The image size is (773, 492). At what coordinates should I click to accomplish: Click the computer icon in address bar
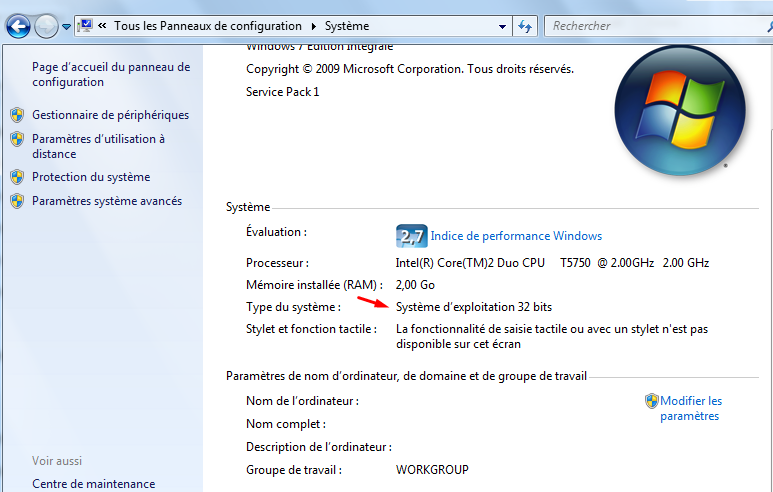[x=86, y=26]
